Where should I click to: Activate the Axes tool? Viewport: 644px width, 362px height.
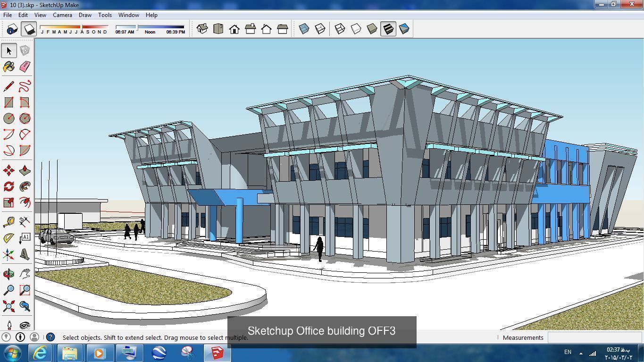[x=8, y=255]
